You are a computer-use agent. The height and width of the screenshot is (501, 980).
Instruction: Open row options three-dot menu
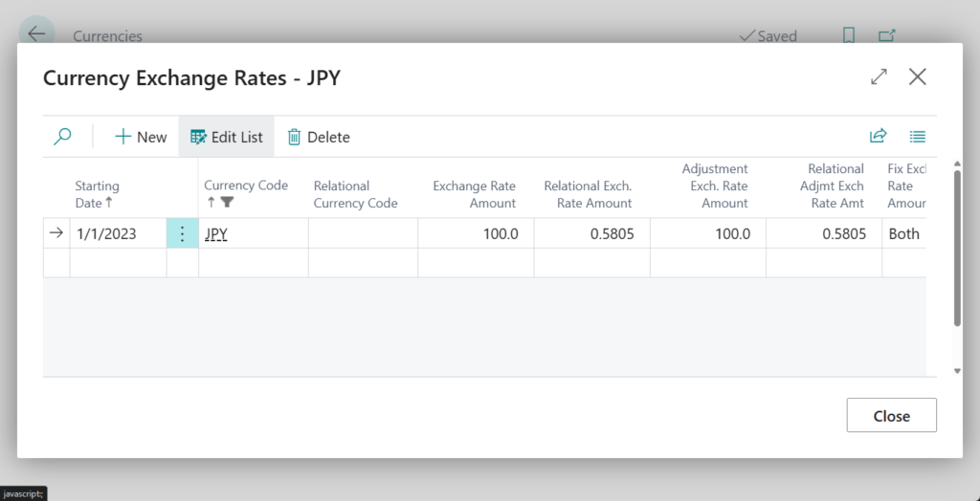coord(182,234)
